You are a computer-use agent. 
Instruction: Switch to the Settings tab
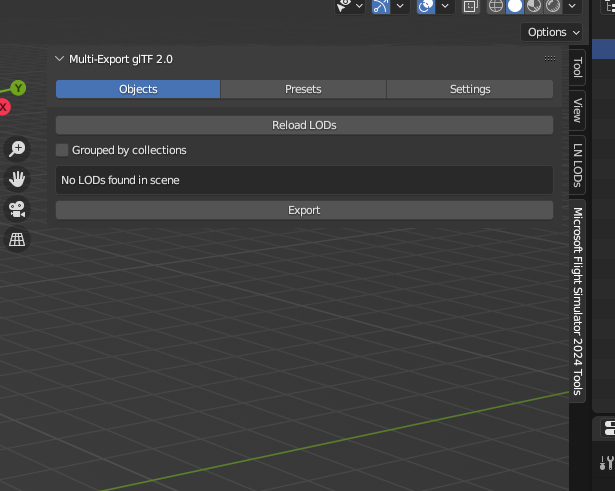470,89
